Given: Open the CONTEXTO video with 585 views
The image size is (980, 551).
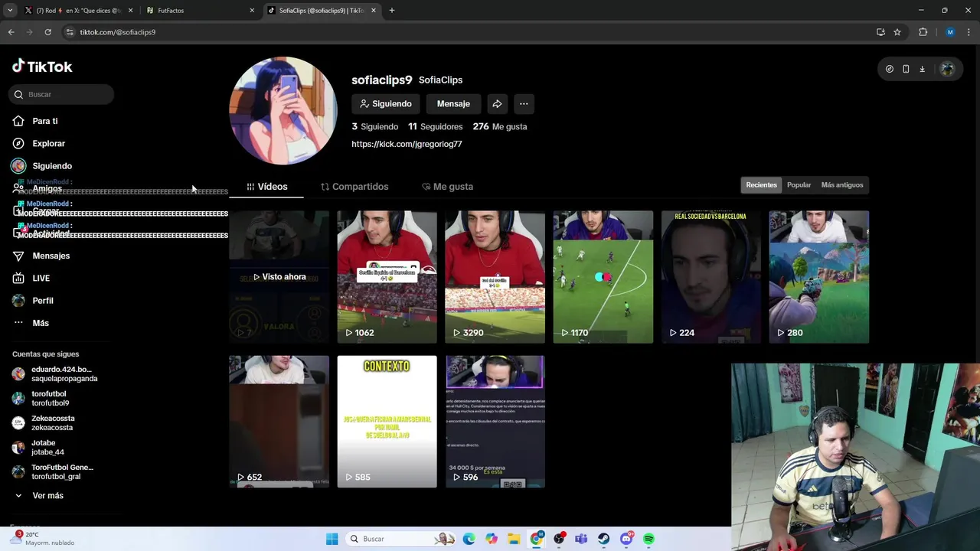Looking at the screenshot, I should pos(387,422).
